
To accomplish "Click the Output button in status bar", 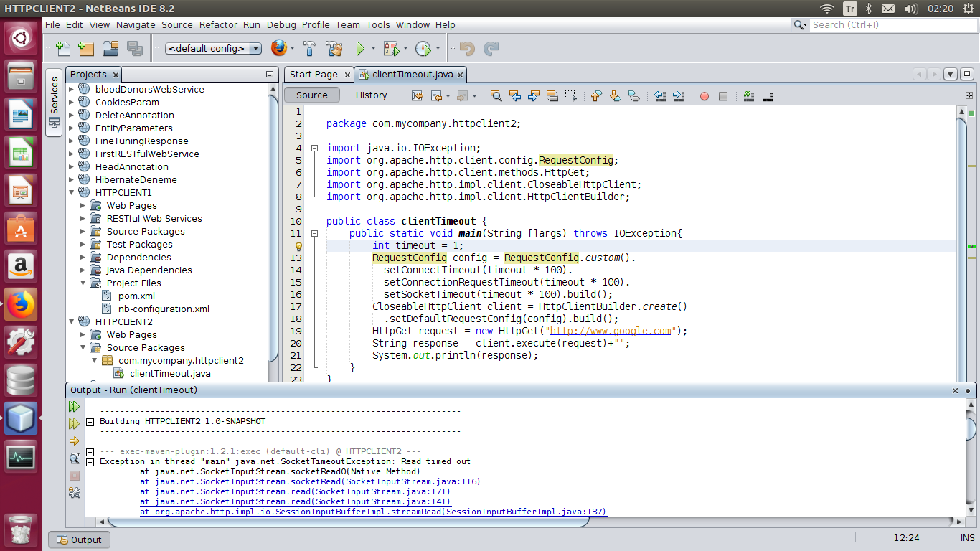I will (x=80, y=540).
